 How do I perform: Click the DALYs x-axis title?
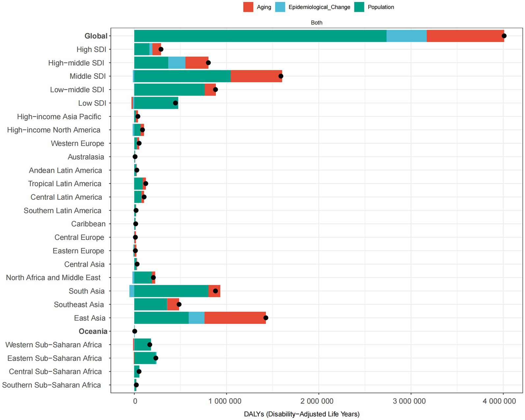tap(302, 414)
